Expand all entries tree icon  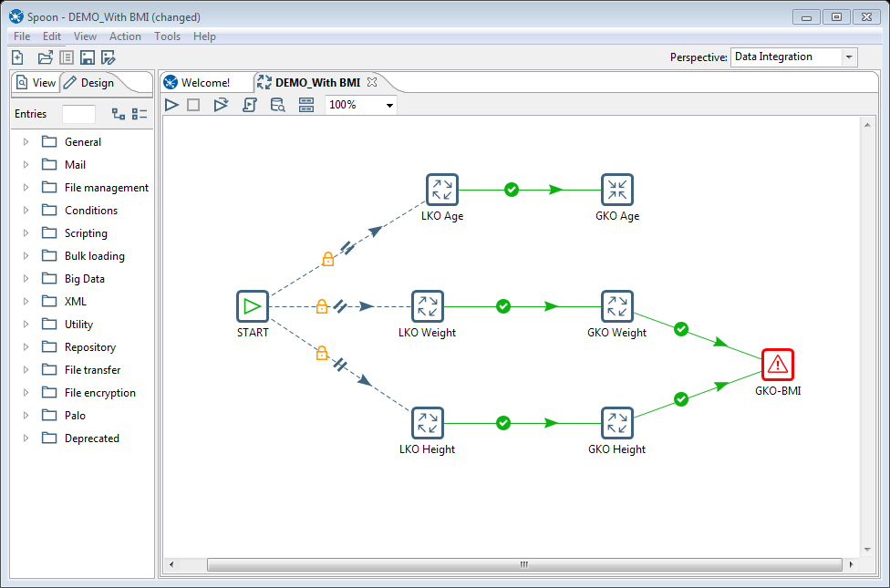[118, 114]
